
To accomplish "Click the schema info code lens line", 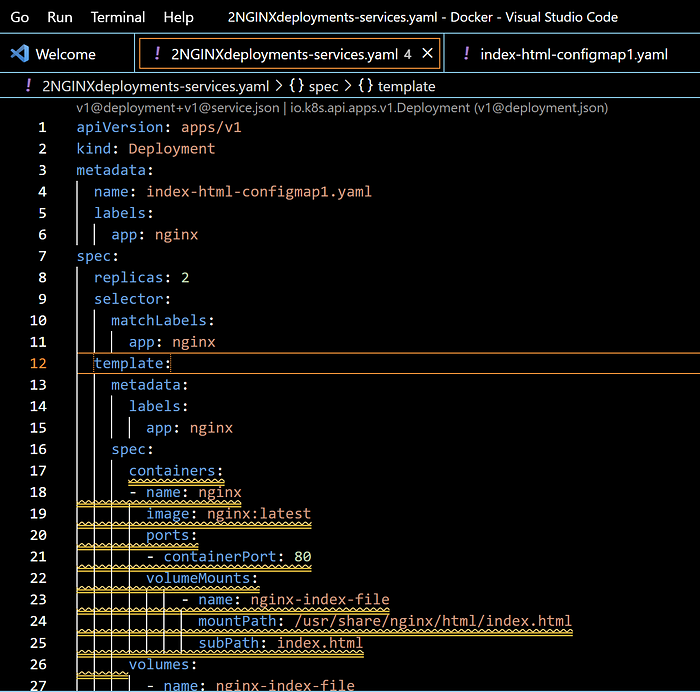I will [342, 108].
